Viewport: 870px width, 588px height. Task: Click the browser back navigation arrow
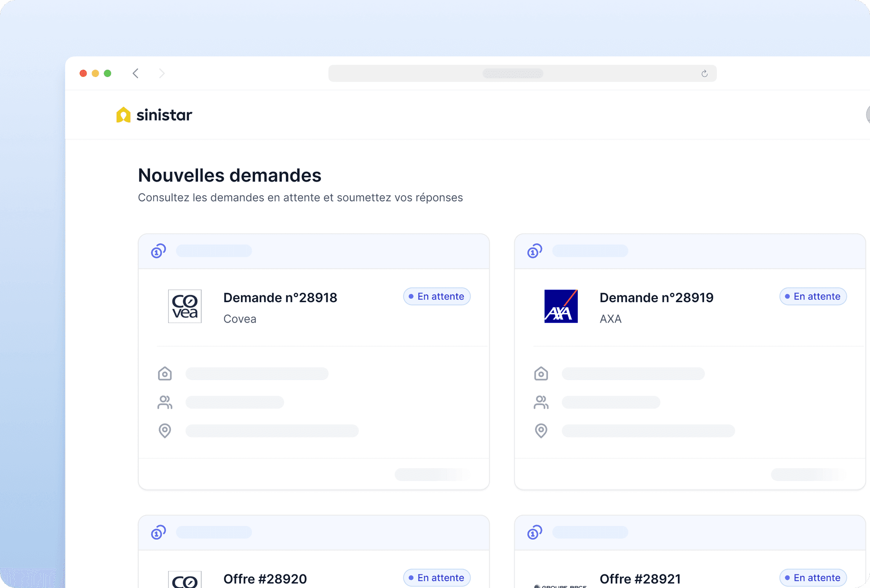tap(135, 73)
